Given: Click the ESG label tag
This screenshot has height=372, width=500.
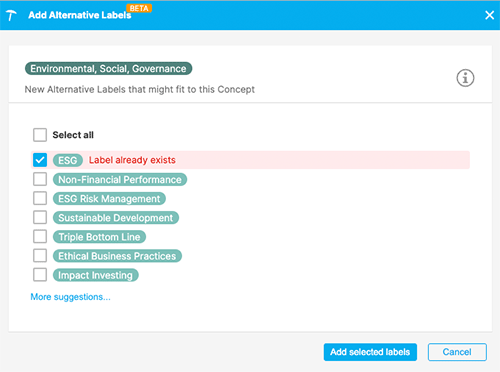Looking at the screenshot, I should coord(68,160).
